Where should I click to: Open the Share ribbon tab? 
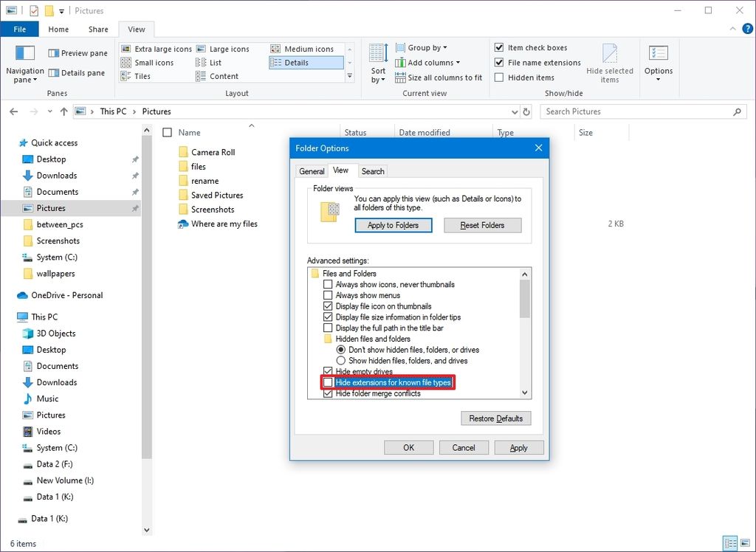pyautogui.click(x=97, y=29)
